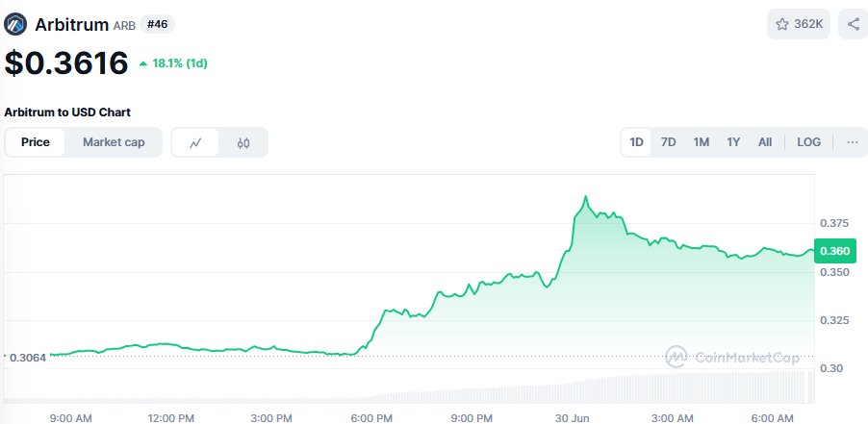
Task: Open the chart more options menu
Action: click(x=852, y=142)
